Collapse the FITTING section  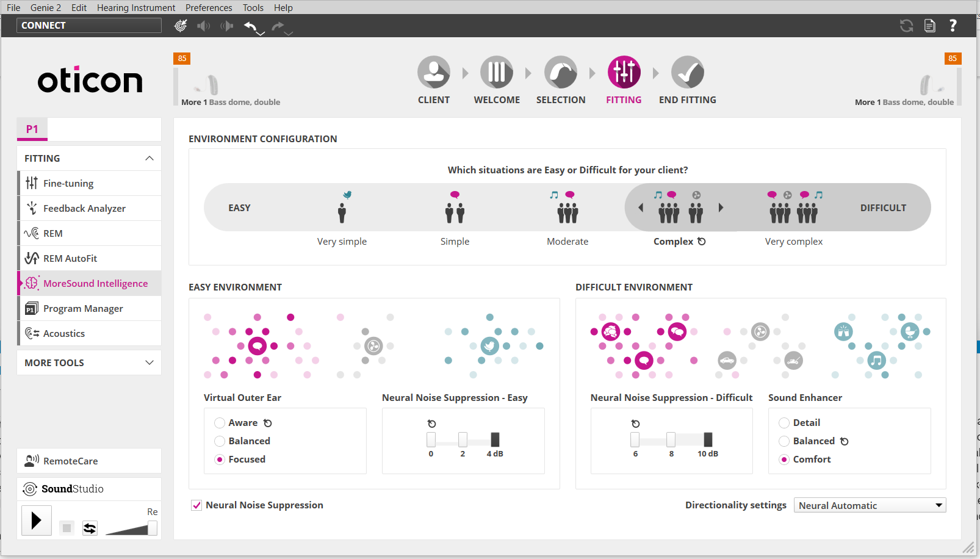[149, 159]
